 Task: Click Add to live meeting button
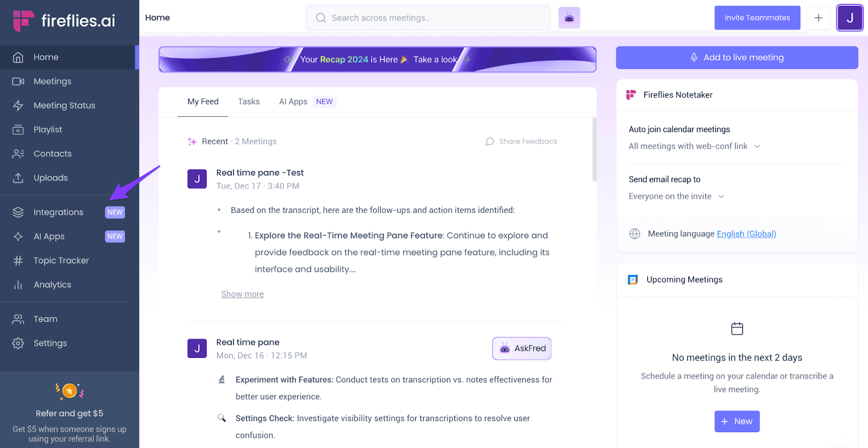point(737,58)
